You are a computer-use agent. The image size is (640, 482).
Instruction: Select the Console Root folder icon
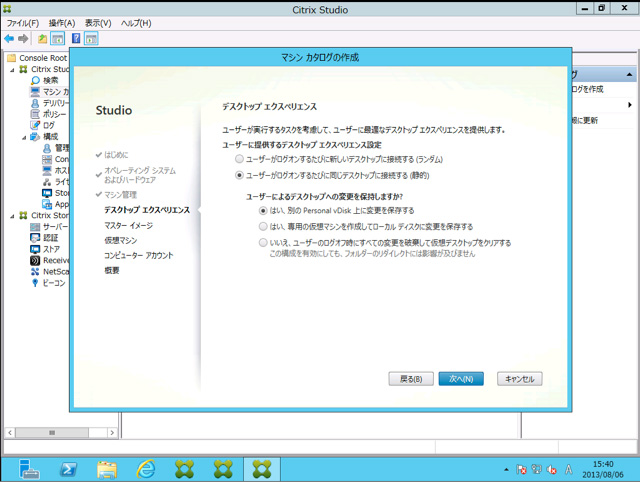tap(12, 58)
